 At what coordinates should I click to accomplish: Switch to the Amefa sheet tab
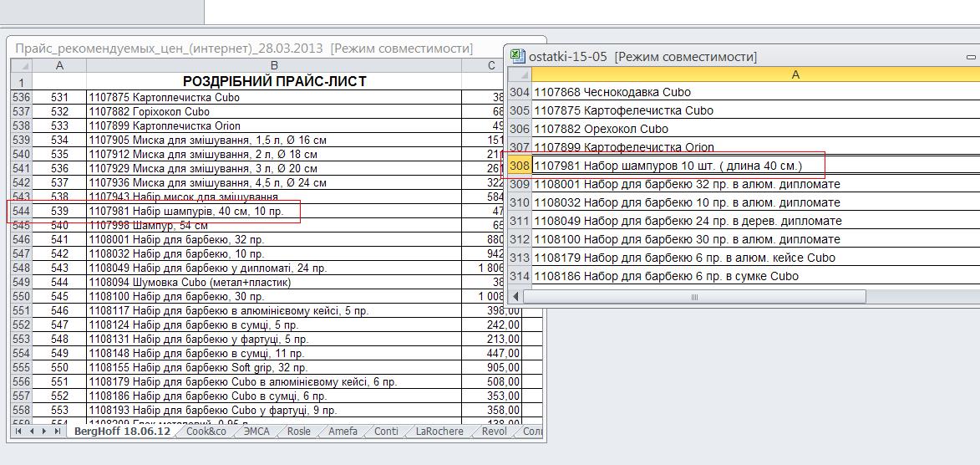[343, 432]
